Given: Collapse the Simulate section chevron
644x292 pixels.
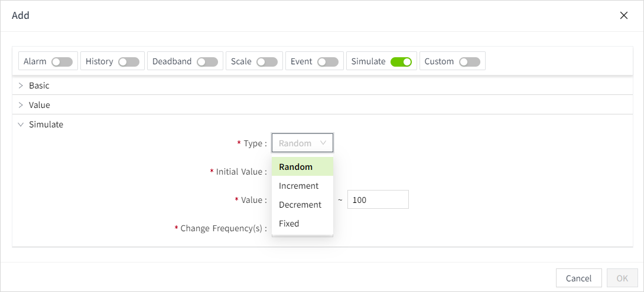Looking at the screenshot, I should click(21, 124).
